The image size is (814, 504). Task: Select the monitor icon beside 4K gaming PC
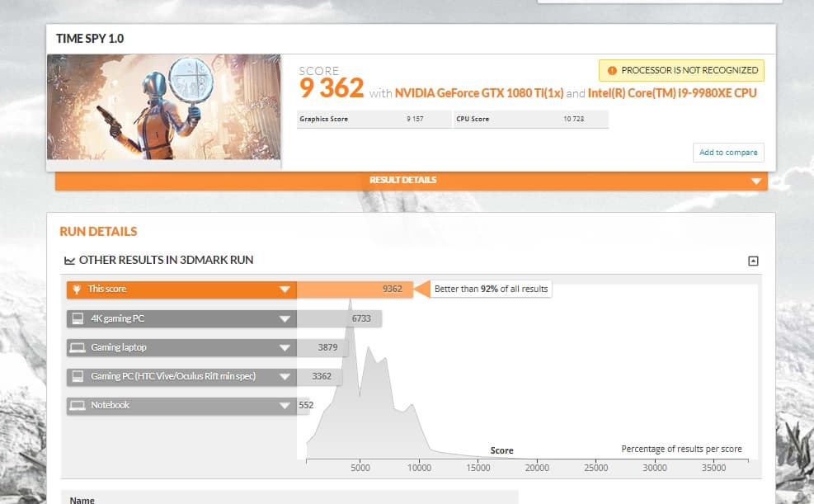point(76,318)
